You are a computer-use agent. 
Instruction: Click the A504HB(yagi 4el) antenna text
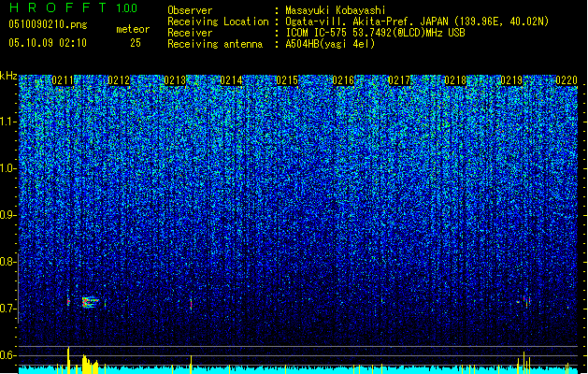(x=330, y=44)
